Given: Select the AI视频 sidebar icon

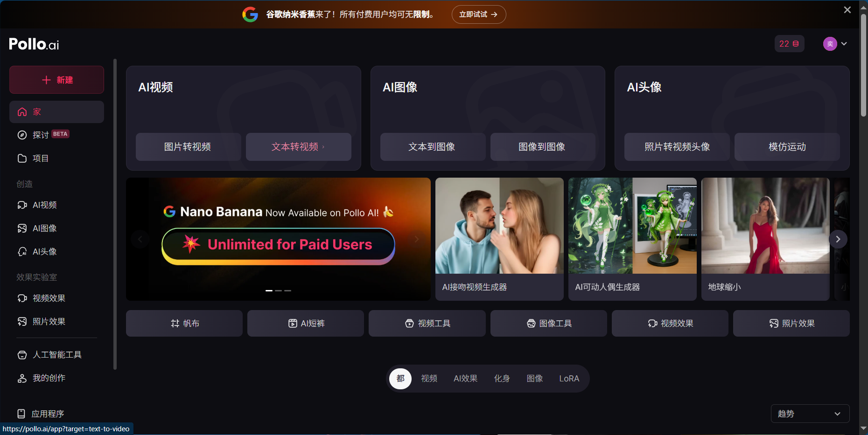Looking at the screenshot, I should (x=22, y=205).
